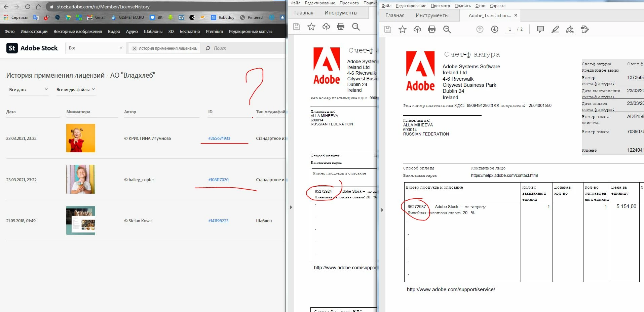Open Видео section
This screenshot has width=644, height=312.
pyautogui.click(x=114, y=32)
